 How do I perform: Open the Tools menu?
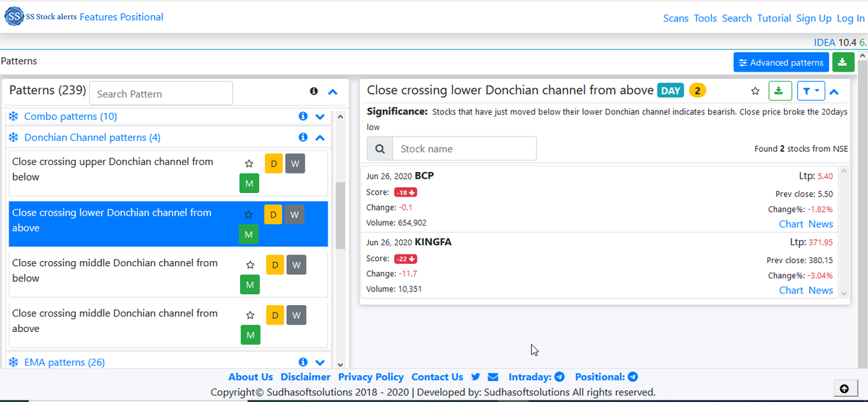click(x=705, y=18)
